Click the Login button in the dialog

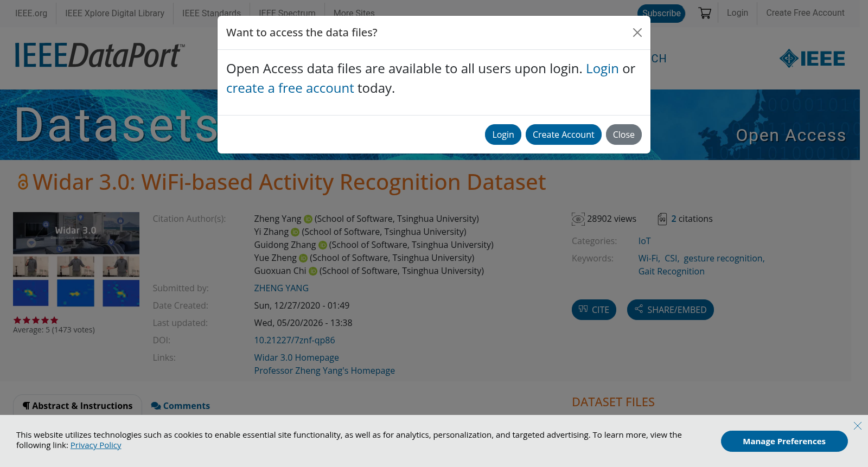click(x=503, y=135)
